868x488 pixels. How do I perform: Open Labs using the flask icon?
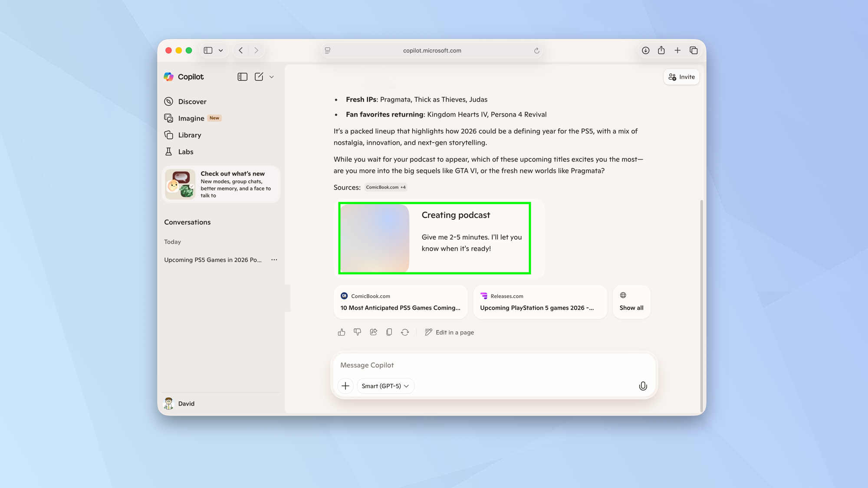185,151
